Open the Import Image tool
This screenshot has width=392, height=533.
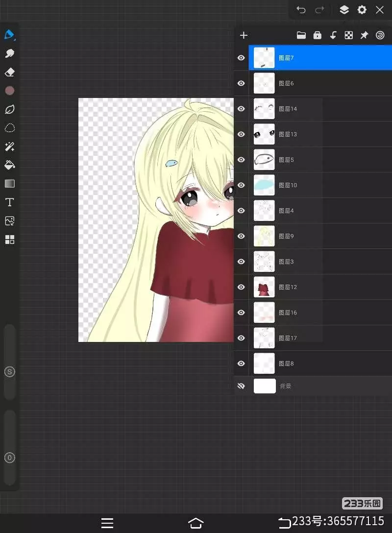point(10,221)
